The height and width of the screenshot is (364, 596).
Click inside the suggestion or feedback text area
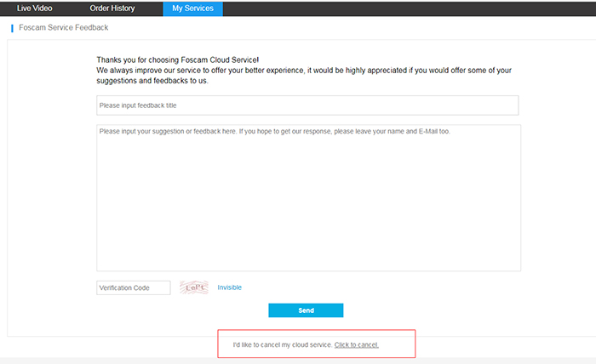tap(308, 197)
